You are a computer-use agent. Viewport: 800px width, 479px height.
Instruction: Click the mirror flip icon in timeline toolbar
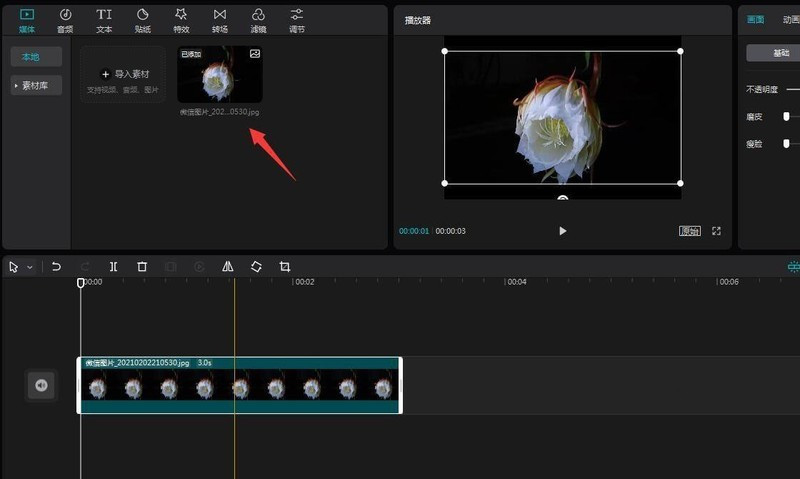(x=228, y=267)
